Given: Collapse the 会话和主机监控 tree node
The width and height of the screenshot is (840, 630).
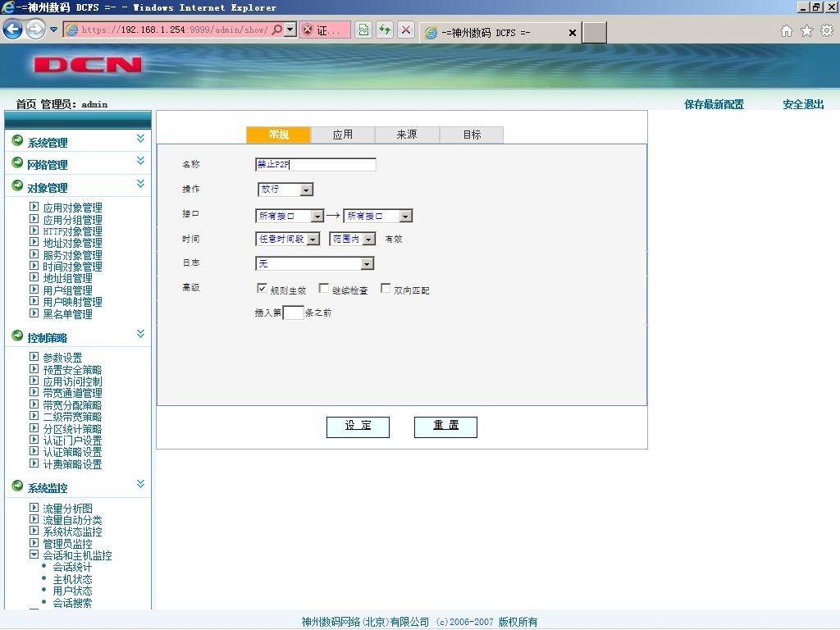Looking at the screenshot, I should coord(34,555).
